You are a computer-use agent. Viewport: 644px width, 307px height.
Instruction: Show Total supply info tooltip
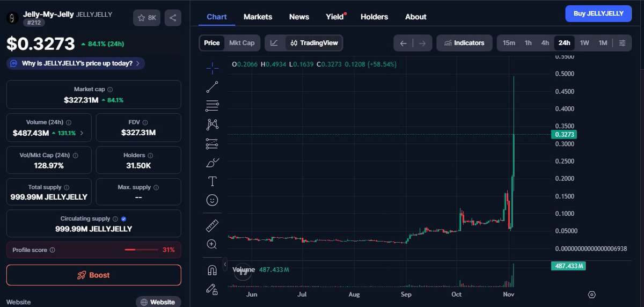66,187
